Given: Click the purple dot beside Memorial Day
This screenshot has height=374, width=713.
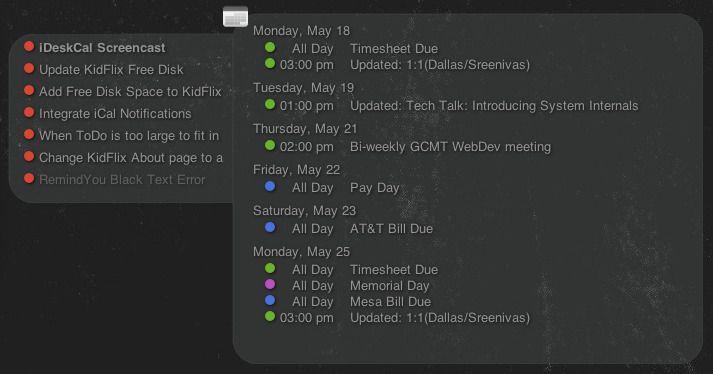Looking at the screenshot, I should click(x=270, y=284).
